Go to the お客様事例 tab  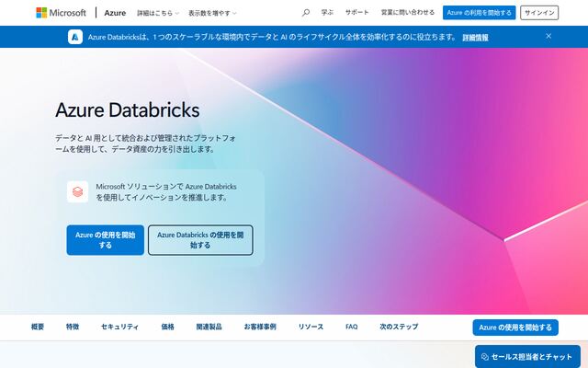260,327
